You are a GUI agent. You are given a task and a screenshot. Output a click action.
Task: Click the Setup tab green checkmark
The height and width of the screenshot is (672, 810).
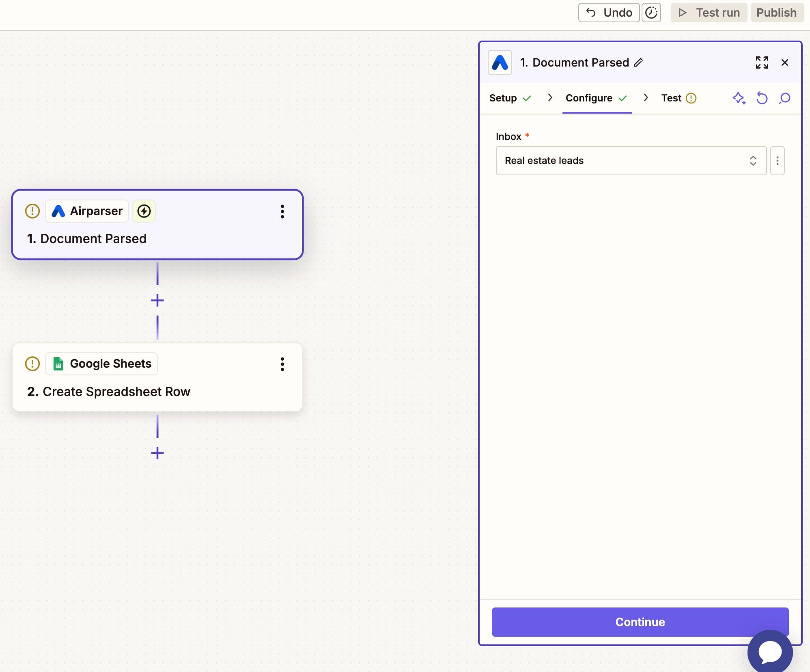tap(527, 98)
